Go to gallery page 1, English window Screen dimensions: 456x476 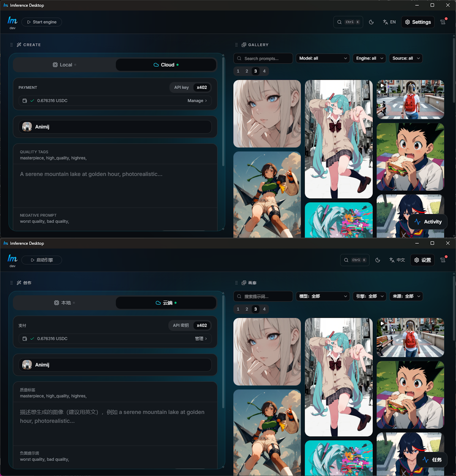pos(238,71)
